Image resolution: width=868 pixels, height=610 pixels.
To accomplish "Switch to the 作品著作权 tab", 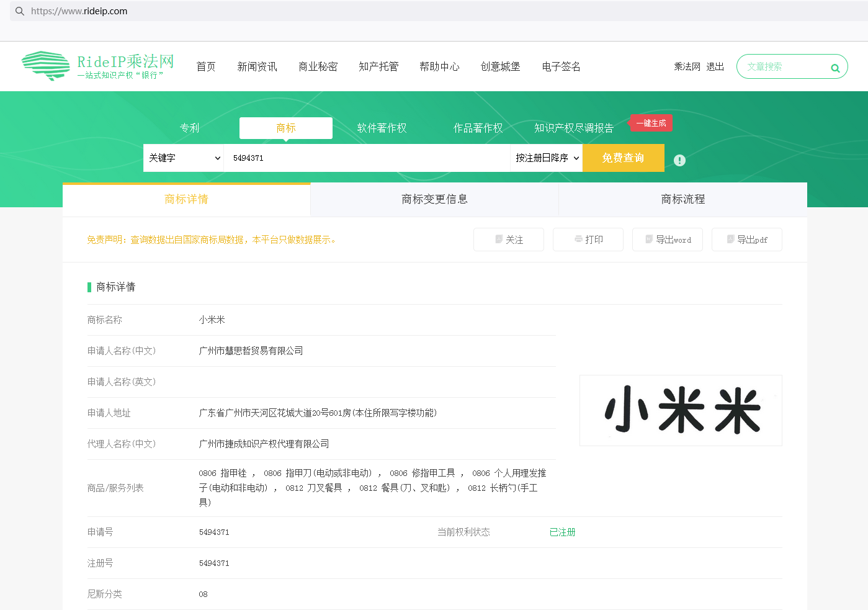I will tap(478, 128).
